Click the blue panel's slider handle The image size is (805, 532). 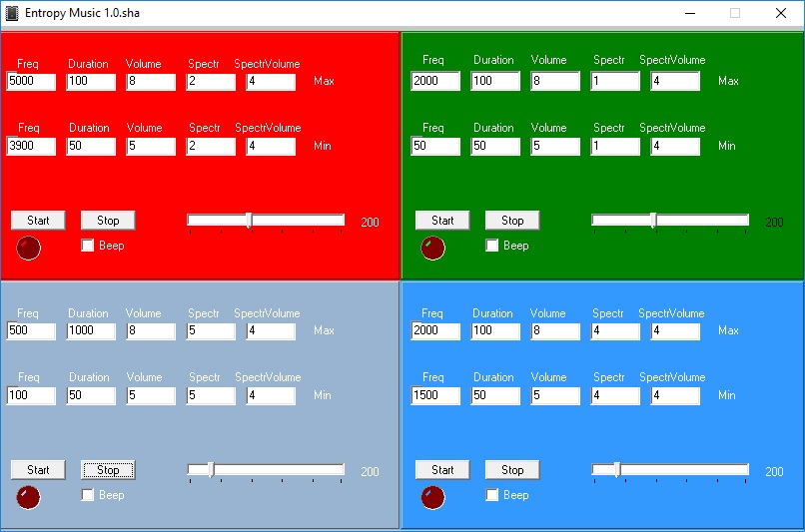616,470
